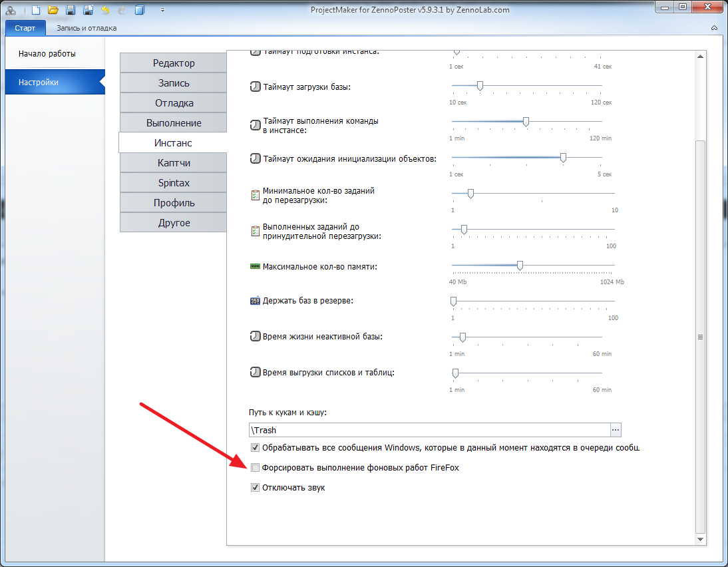Click the Save As floppy-with-pages icon
728x567 pixels.
[88, 10]
